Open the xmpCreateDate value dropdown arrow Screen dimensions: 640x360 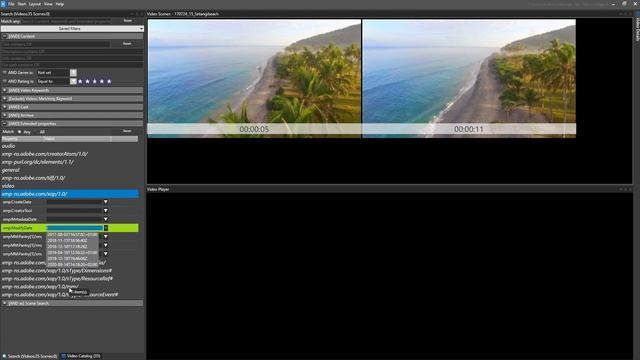click(x=105, y=202)
